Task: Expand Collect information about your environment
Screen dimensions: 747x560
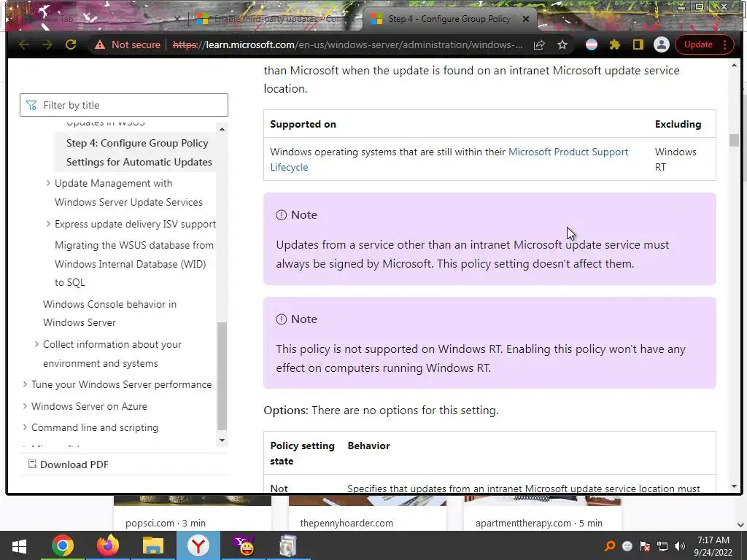Action: coord(36,344)
